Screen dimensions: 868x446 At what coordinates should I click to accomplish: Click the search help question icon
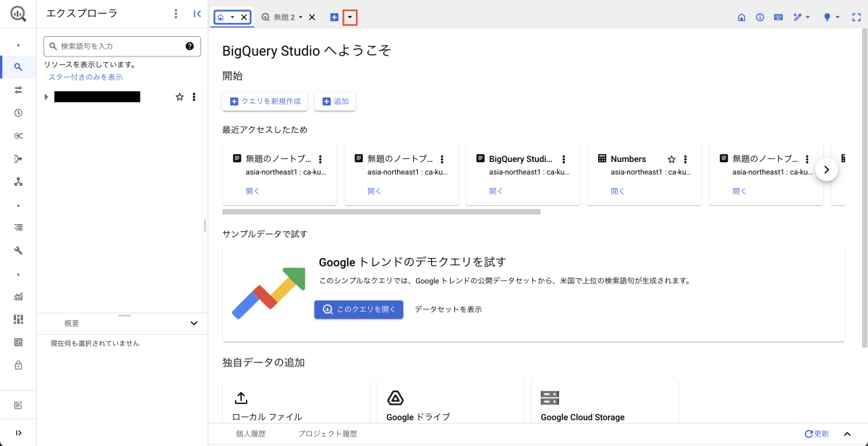click(190, 46)
